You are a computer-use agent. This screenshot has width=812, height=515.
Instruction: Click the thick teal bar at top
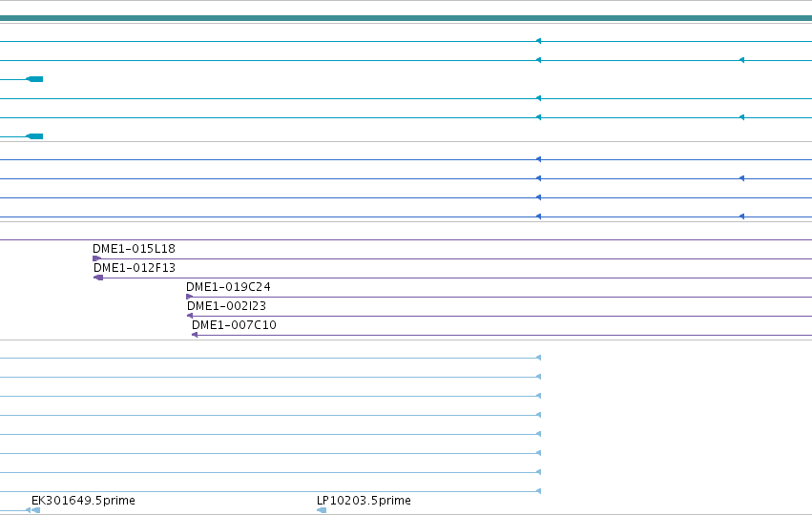pyautogui.click(x=406, y=19)
